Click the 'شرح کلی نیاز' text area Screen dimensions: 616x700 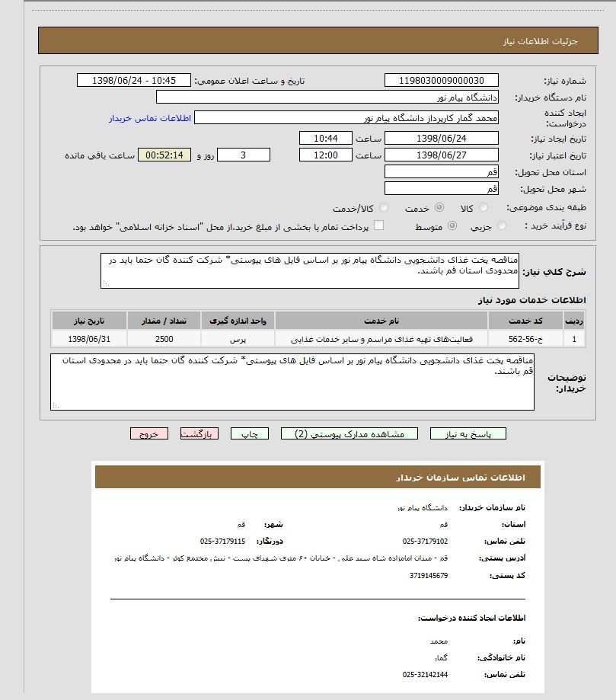tap(309, 270)
